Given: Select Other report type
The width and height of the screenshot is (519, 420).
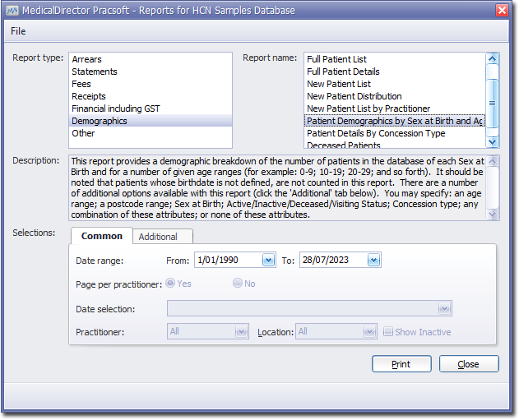Looking at the screenshot, I should 151,133.
